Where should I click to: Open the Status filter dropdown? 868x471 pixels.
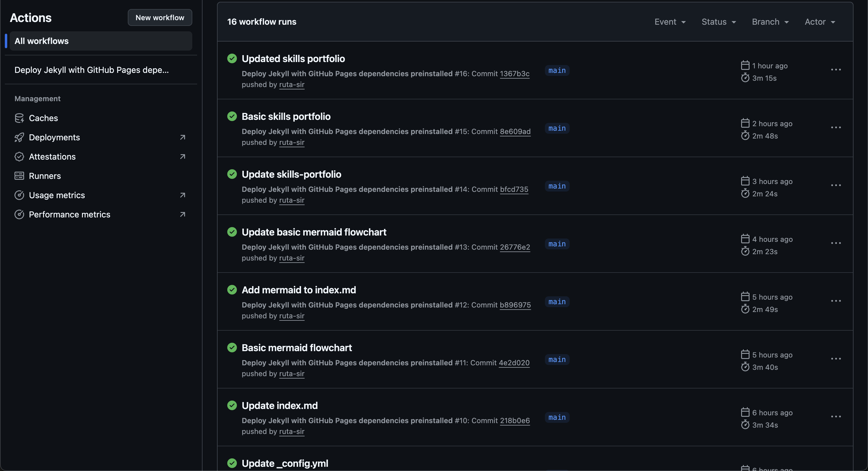[719, 22]
